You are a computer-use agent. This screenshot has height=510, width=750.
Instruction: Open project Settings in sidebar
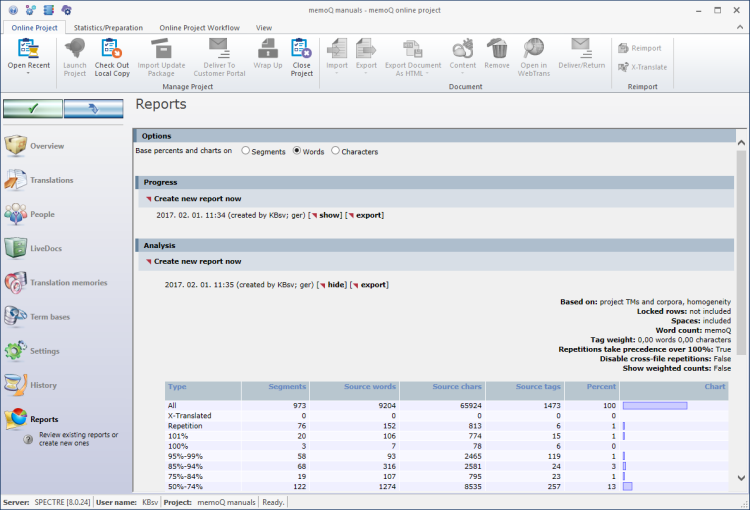[44, 351]
